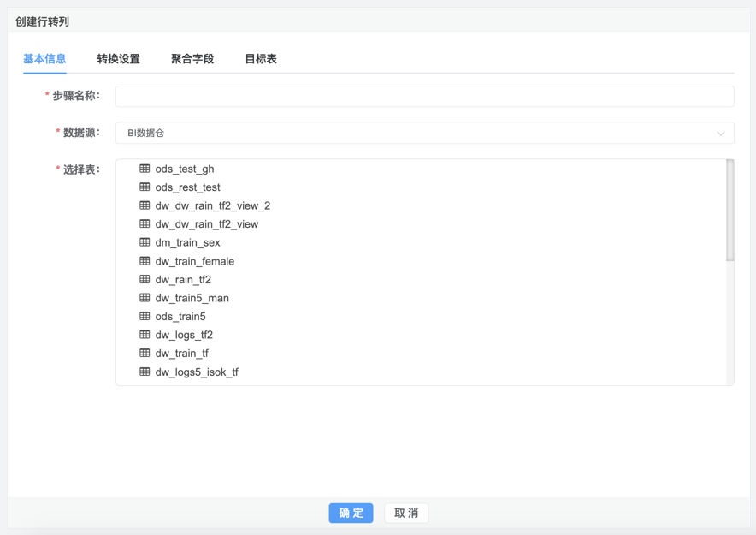Viewport: 756px width, 535px height.
Task: Open the 聚合字段 tab
Action: click(192, 59)
